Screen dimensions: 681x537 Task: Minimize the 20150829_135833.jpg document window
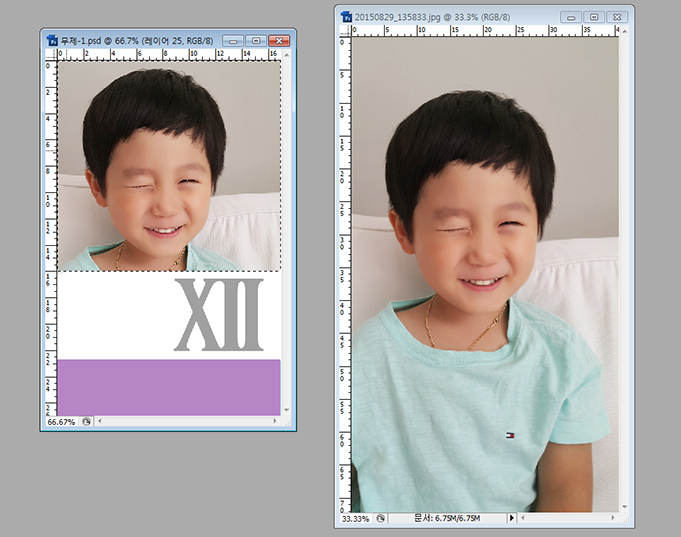[571, 17]
